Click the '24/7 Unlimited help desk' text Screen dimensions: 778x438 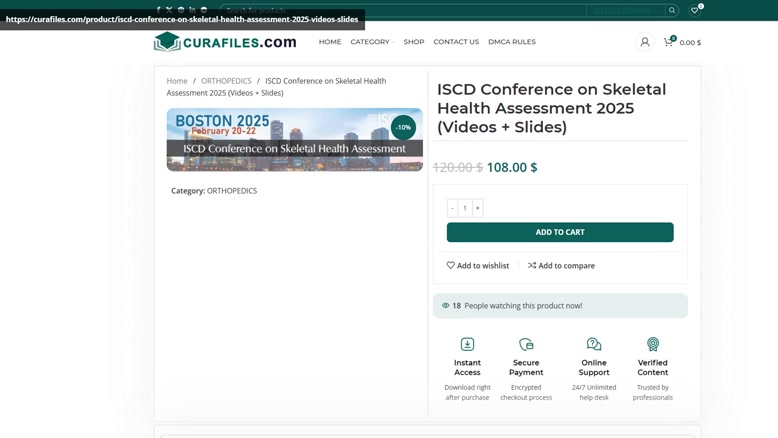coord(594,392)
